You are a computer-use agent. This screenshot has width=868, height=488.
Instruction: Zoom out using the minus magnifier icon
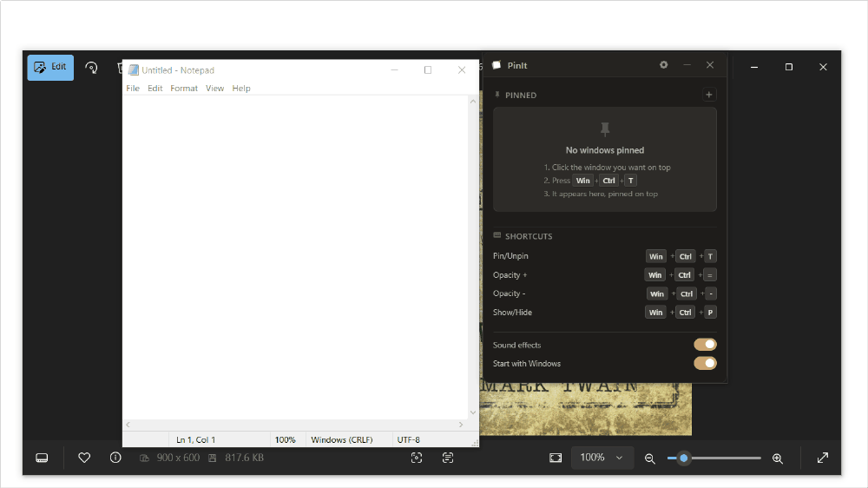coord(650,458)
